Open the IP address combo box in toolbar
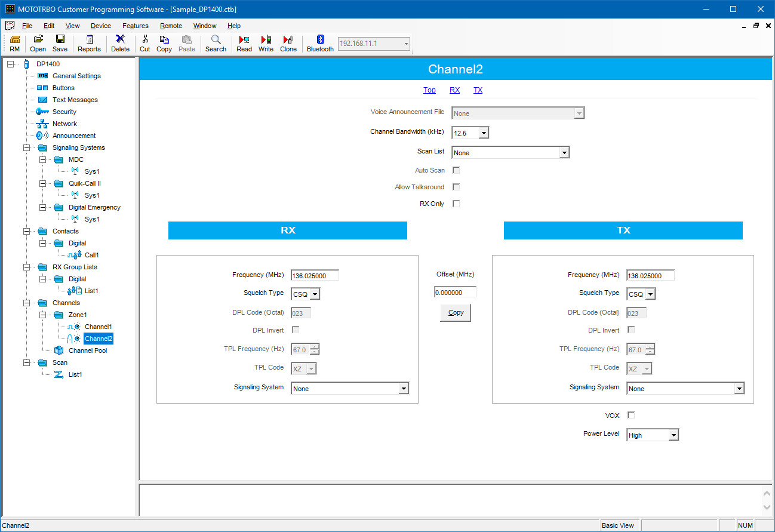775x532 pixels. [x=374, y=44]
